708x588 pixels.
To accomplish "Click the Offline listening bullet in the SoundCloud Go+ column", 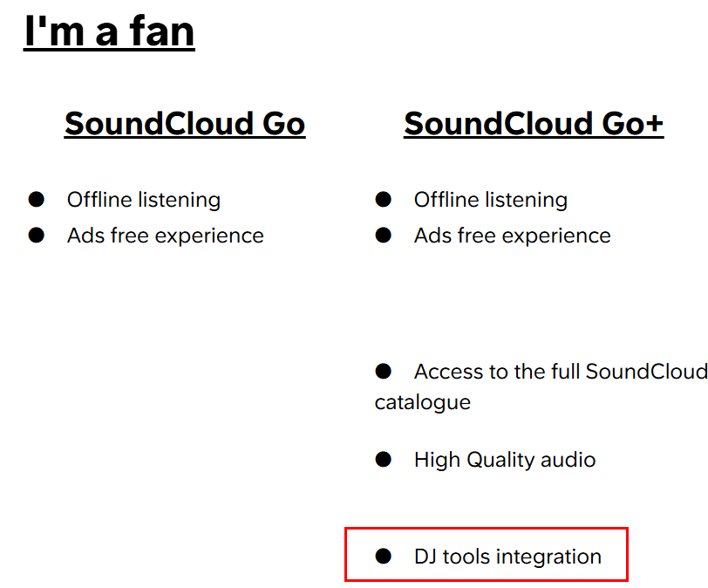I will click(x=384, y=200).
